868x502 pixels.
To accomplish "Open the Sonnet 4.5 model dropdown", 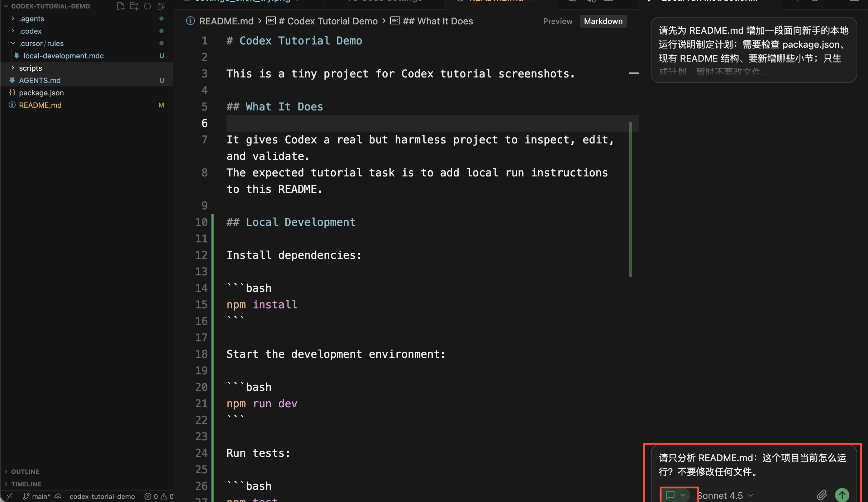I will click(x=726, y=496).
